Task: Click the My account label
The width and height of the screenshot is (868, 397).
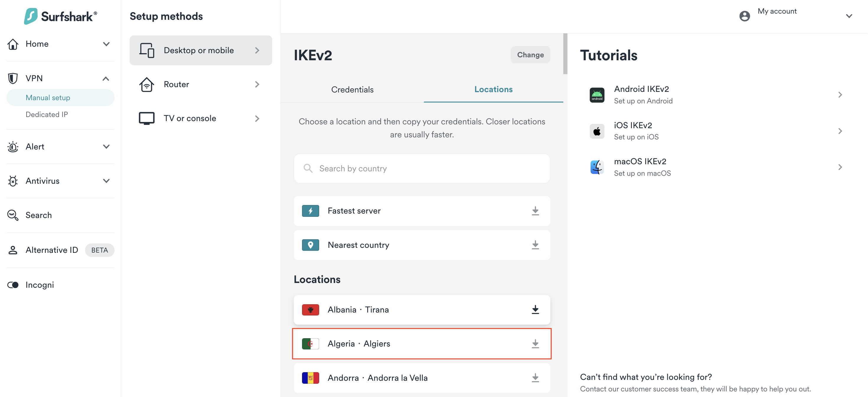Action: pyautogui.click(x=777, y=11)
